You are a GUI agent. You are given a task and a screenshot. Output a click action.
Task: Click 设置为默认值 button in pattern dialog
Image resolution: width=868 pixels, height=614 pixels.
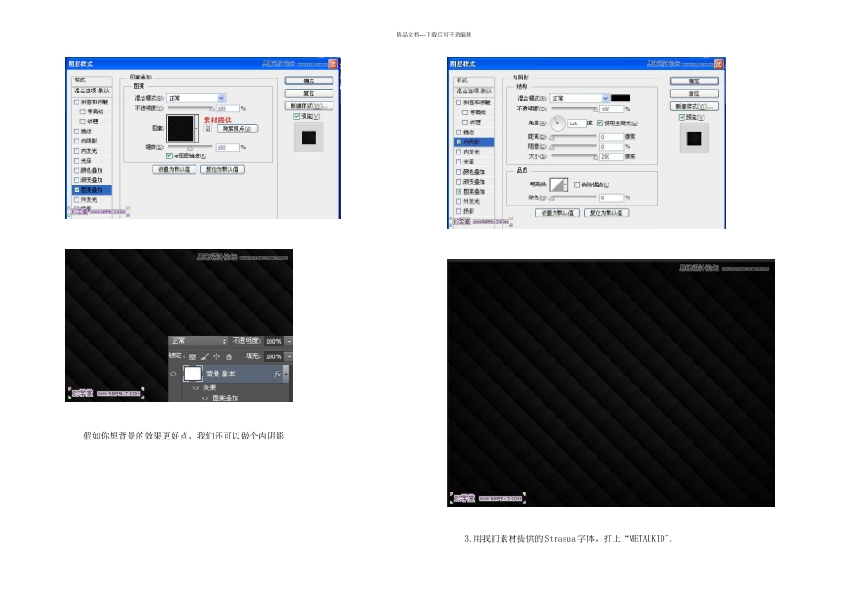pos(174,169)
